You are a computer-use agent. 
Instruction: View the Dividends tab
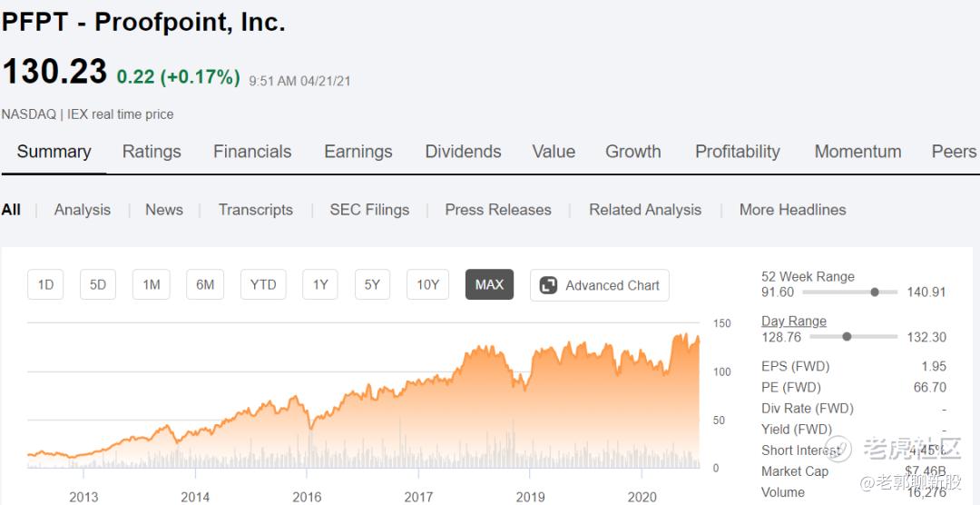click(x=463, y=152)
